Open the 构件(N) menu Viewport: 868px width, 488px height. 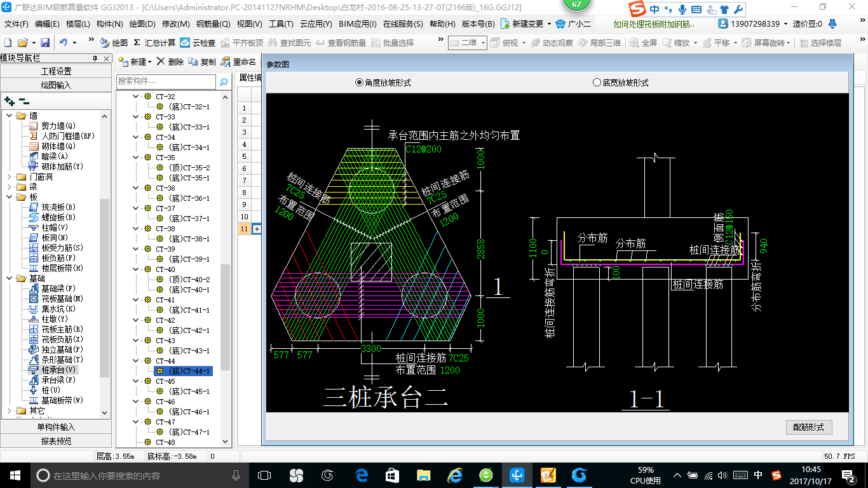point(109,24)
